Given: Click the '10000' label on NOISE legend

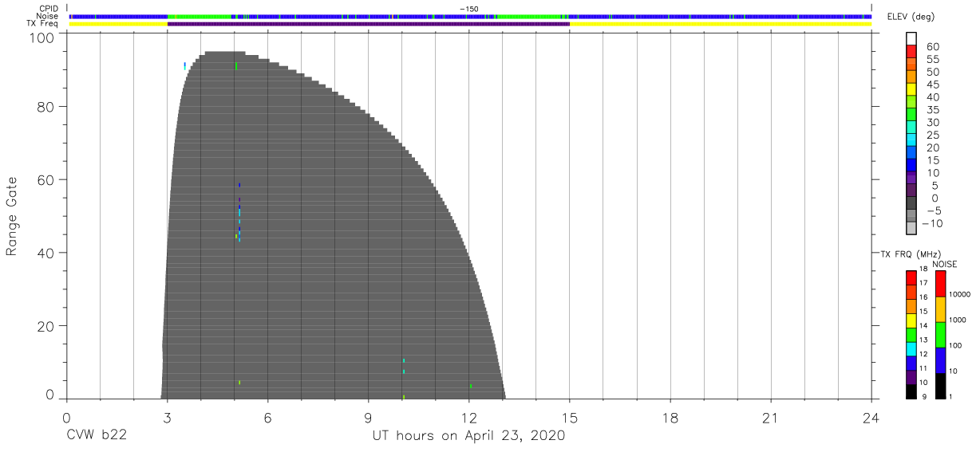Looking at the screenshot, I should [x=962, y=294].
